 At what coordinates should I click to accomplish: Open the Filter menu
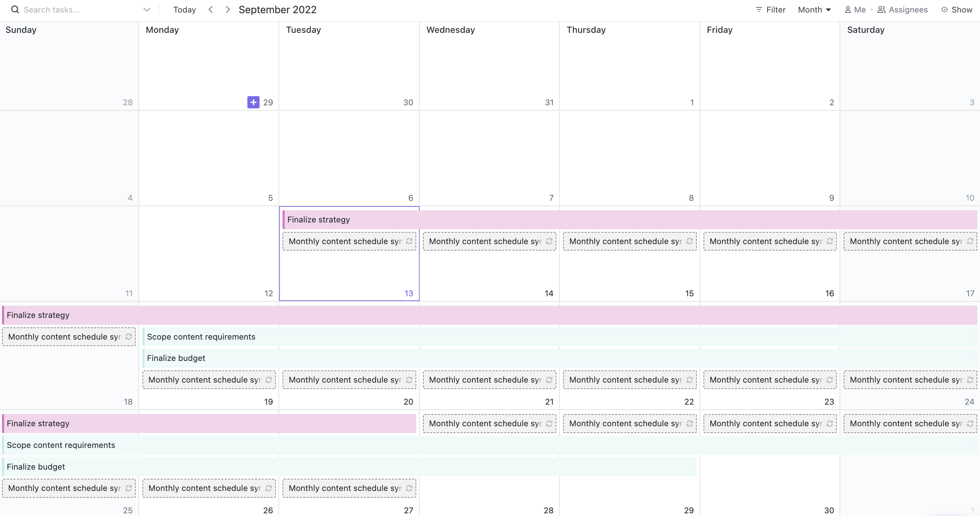[x=771, y=9]
